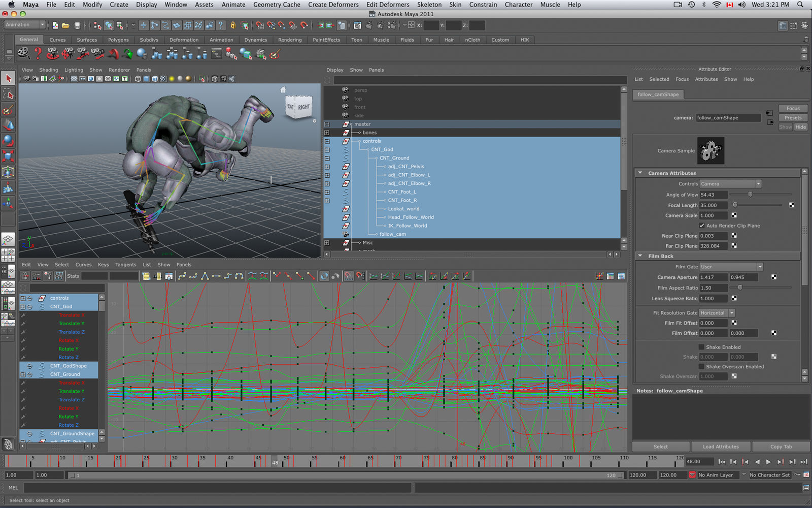Viewport: 812px width, 508px height.
Task: Toggle the map button beside Focal Length
Action: pyautogui.click(x=792, y=205)
